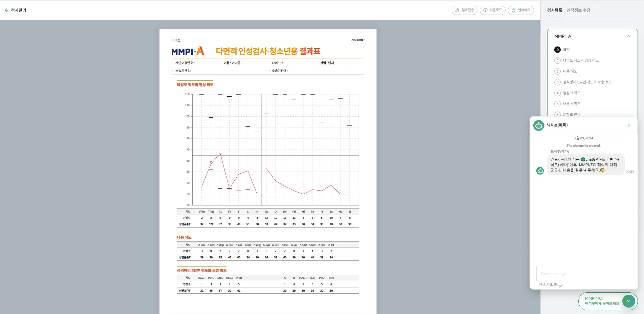644x314 pixels.
Task: Go back using the 검사관리 arrow
Action: coord(6,10)
